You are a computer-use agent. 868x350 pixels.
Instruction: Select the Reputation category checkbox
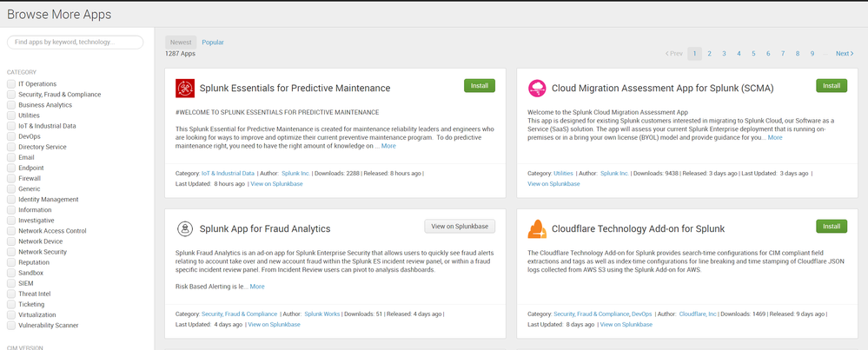pos(11,262)
